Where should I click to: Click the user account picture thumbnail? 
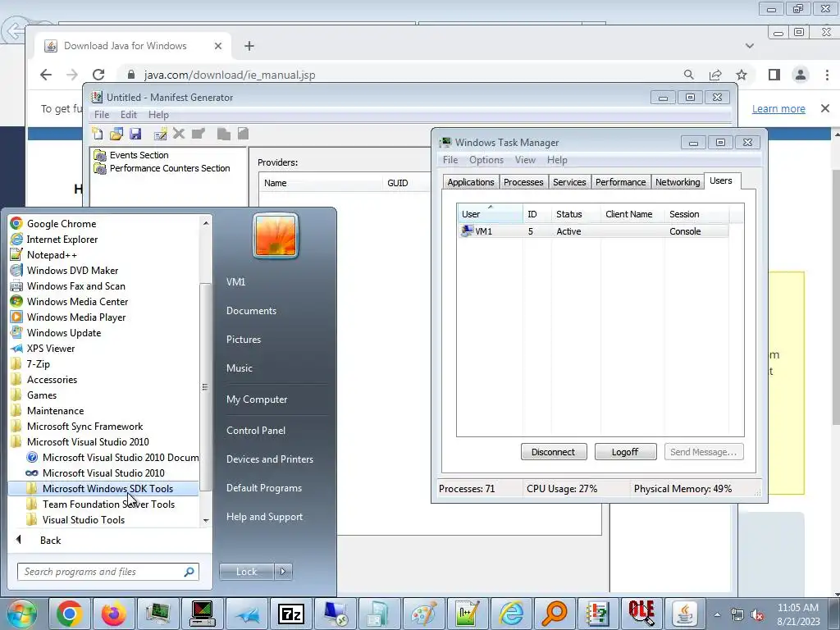point(276,235)
